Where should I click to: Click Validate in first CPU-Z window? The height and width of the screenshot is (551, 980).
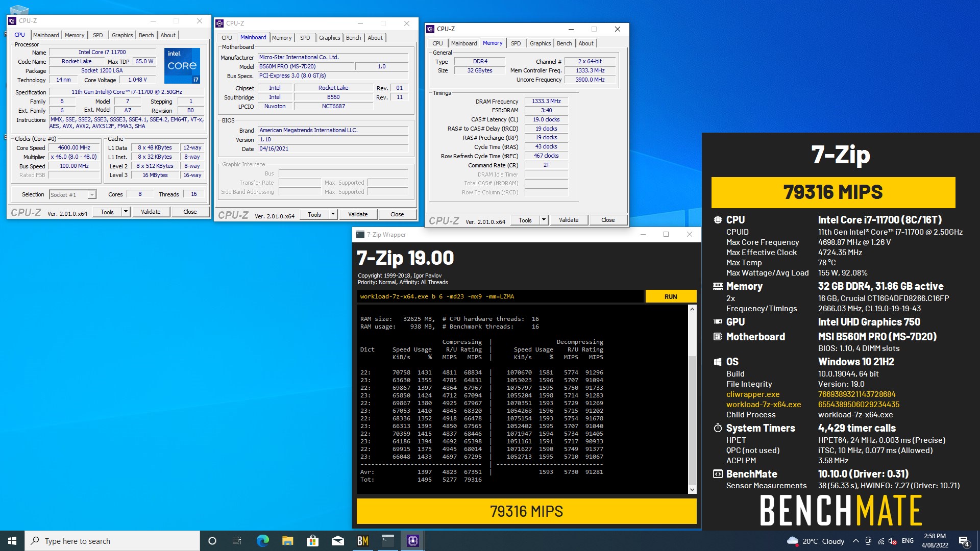[x=151, y=212]
